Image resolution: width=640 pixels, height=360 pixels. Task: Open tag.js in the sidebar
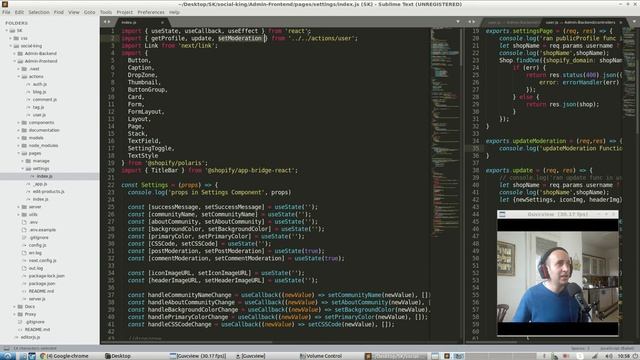[38, 107]
